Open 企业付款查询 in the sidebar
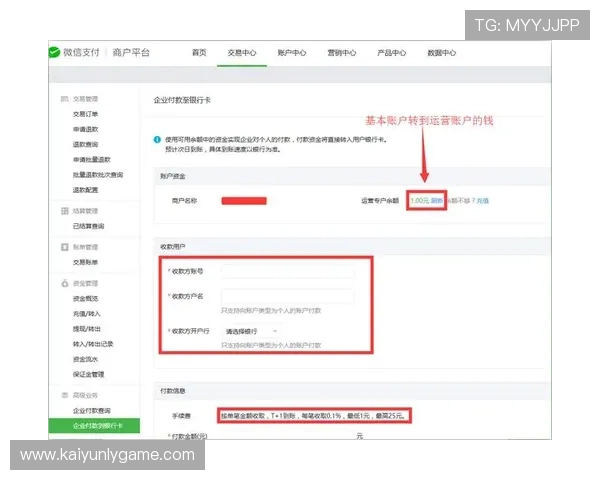Screen dimensions: 600x480 pyautogui.click(x=92, y=411)
